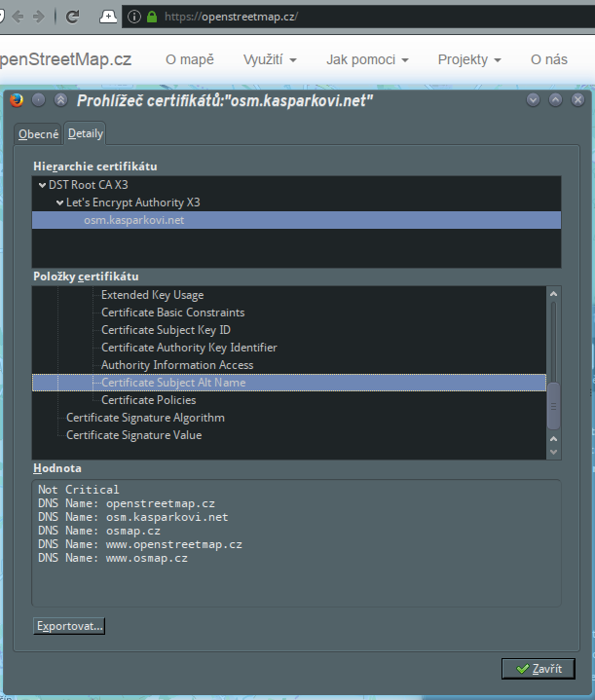Select the Detaily tab
The height and width of the screenshot is (700, 595).
pos(86,133)
